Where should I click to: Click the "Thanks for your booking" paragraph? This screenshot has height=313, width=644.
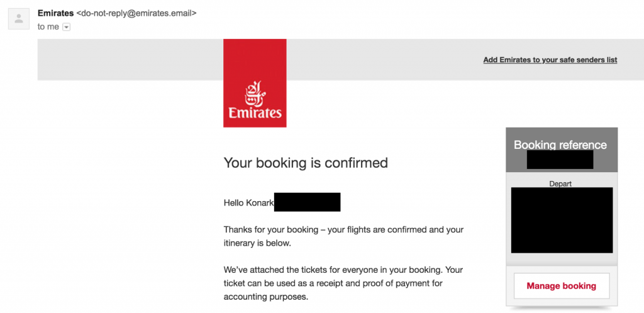coord(343,236)
